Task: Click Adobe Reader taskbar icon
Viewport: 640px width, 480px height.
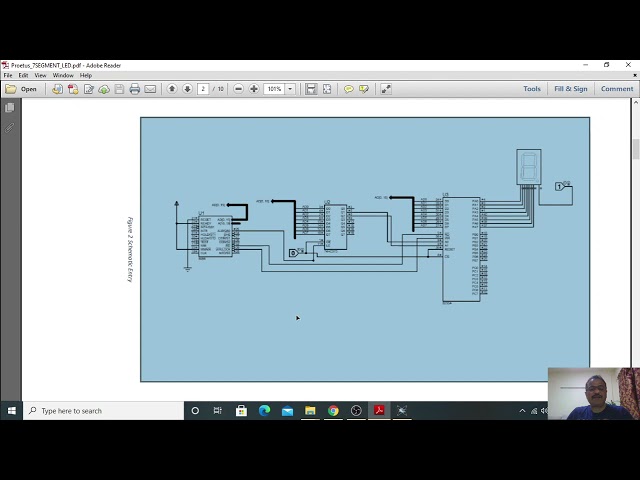Action: pos(379,411)
